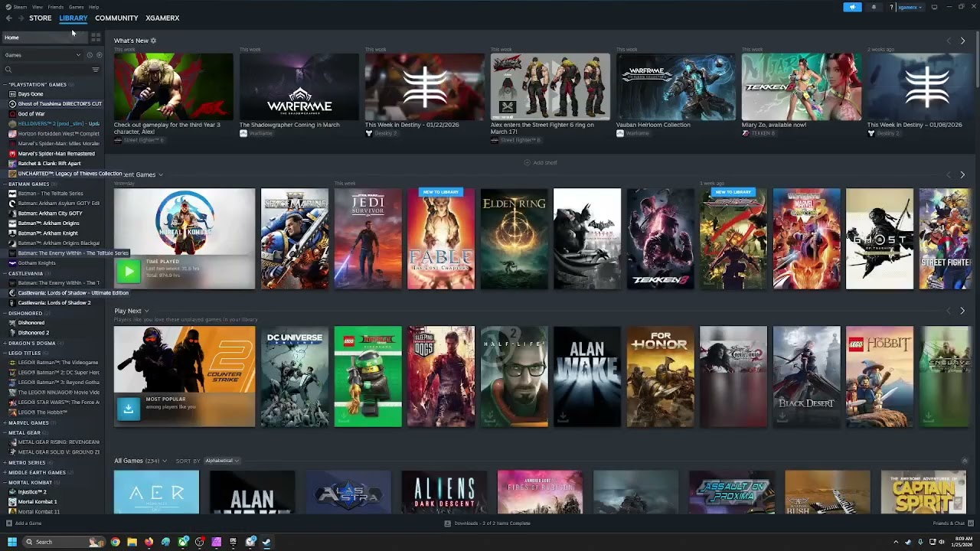The width and height of the screenshot is (980, 551).
Task: Expand MIDDLE EARTH GAMES collection
Action: pyautogui.click(x=5, y=472)
